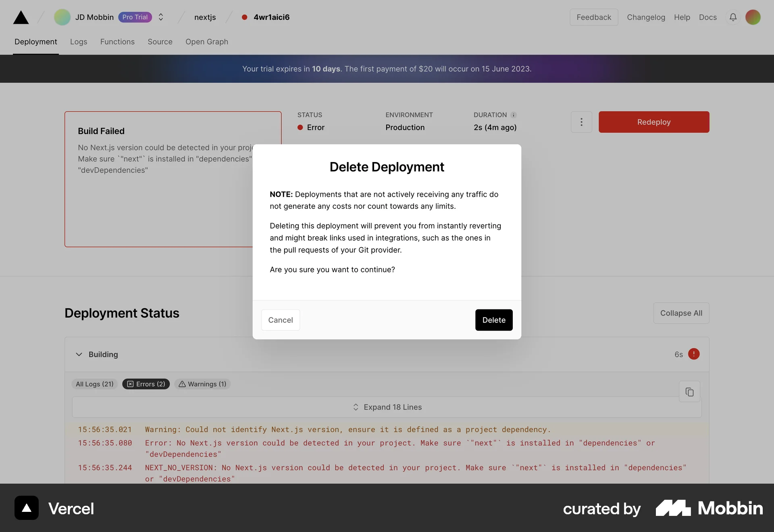The height and width of the screenshot is (532, 774).
Task: Open the Pro Trial scope switcher chevron
Action: (x=161, y=17)
